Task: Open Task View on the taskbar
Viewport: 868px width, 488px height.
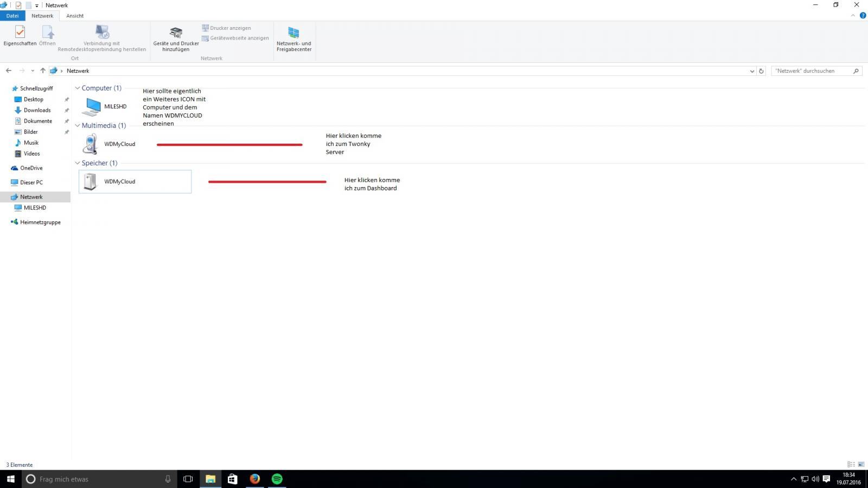Action: point(188,479)
